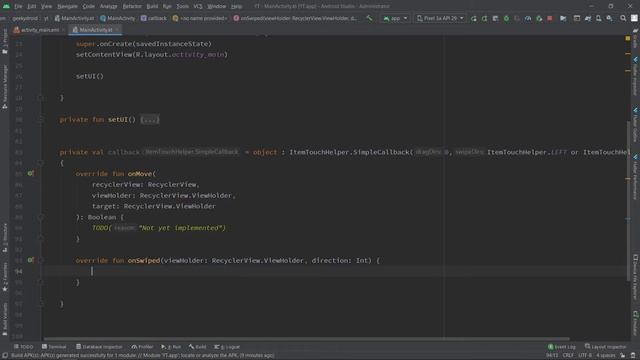The height and width of the screenshot is (360, 640).
Task: Close the MainActivity.kt editor tab
Action: point(118,30)
